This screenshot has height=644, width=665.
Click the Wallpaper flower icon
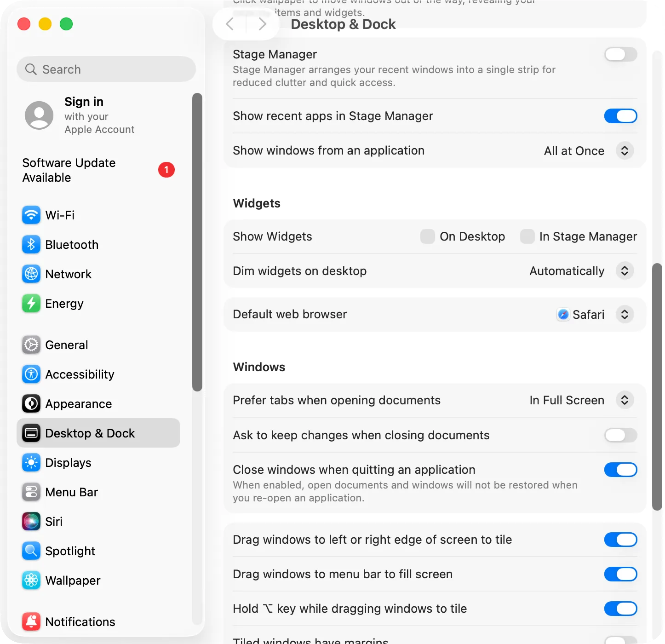tap(31, 580)
